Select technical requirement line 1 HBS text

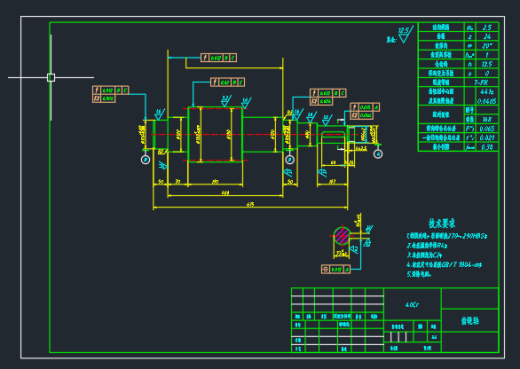point(447,236)
